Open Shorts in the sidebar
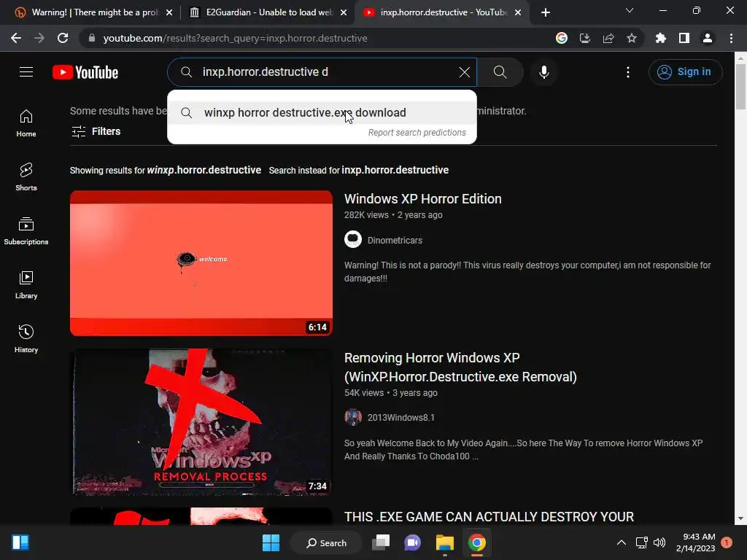Screen dimensions: 747x560 click(26, 177)
